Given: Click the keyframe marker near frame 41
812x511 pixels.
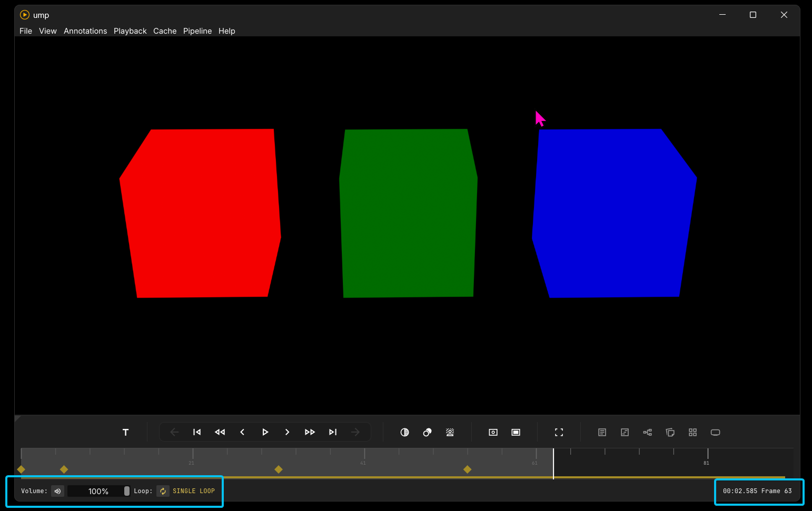Looking at the screenshot, I should 279,469.
